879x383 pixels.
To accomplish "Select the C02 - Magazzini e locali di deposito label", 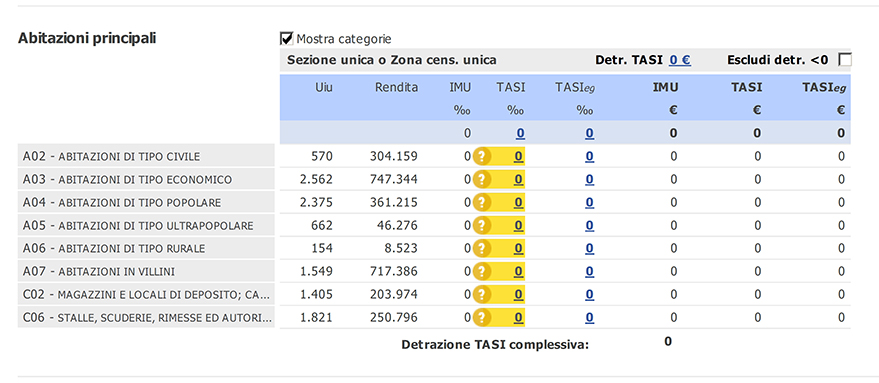I will [146, 294].
